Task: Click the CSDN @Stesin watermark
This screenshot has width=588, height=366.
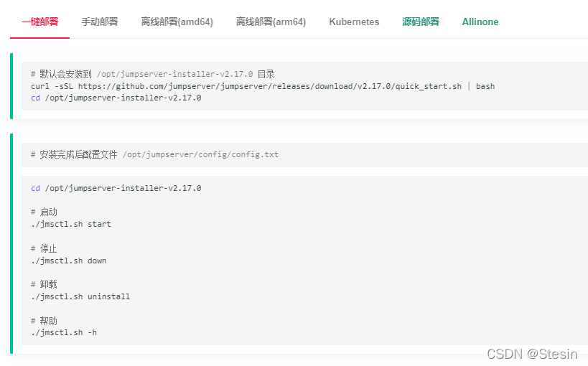Action: click(x=531, y=354)
